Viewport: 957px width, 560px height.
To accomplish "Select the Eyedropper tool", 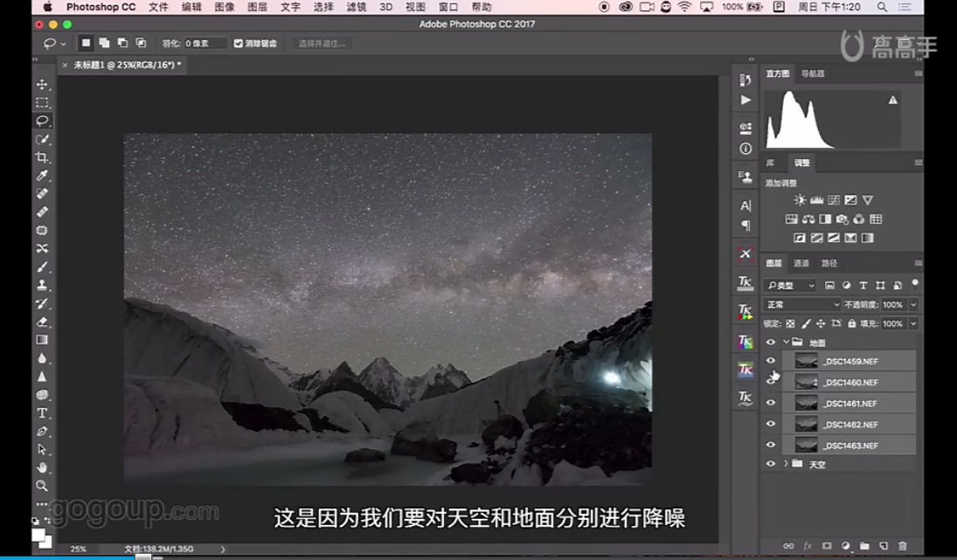I will 41,176.
